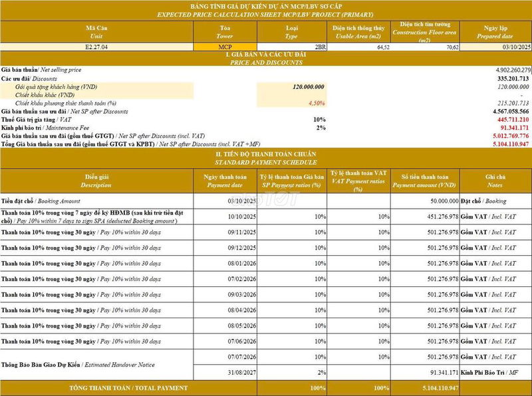The width and height of the screenshot is (532, 396).
Task: Click the total discounts value 335.201.713
Action: click(508, 78)
